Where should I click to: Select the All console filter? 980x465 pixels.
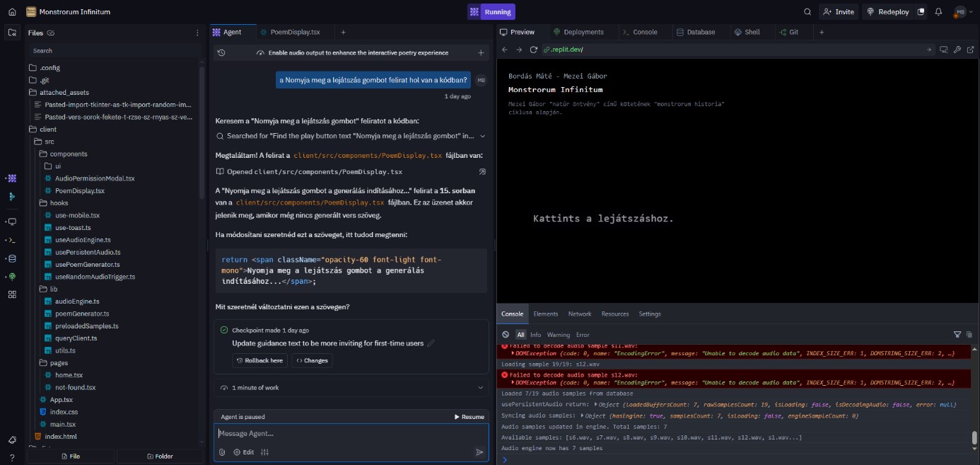point(520,335)
